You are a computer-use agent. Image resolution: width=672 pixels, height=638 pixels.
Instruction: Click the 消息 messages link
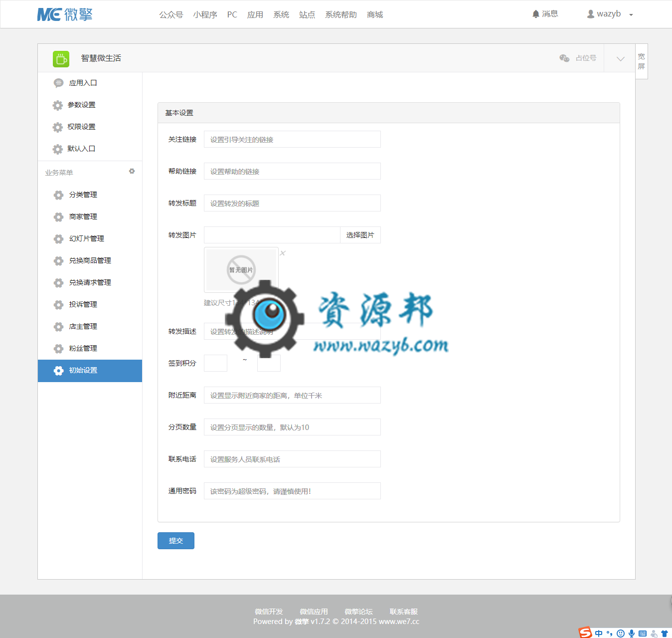pyautogui.click(x=550, y=14)
